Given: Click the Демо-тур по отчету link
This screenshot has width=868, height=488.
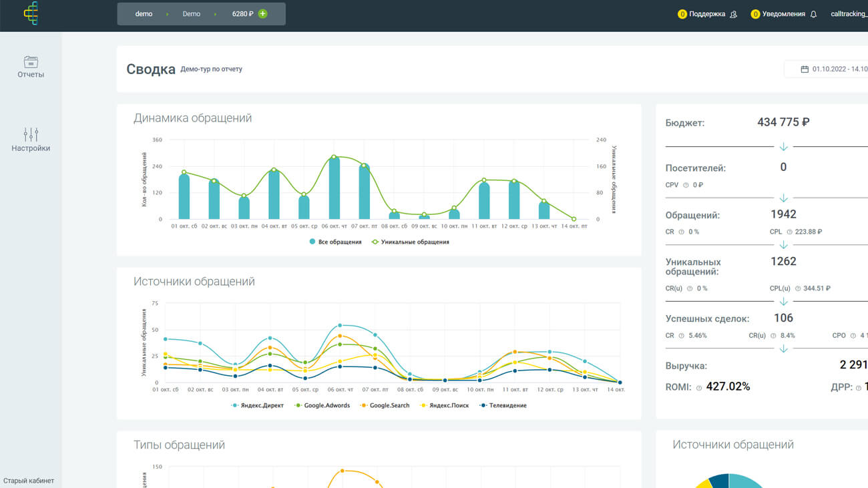Looking at the screenshot, I should (x=211, y=69).
